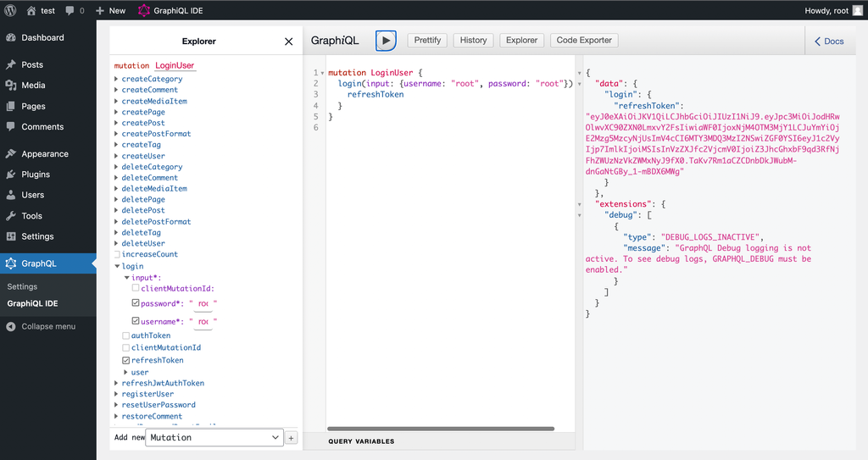The image size is (868, 460).
Task: Open the comments bubble in admin bar
Action: pyautogui.click(x=70, y=10)
